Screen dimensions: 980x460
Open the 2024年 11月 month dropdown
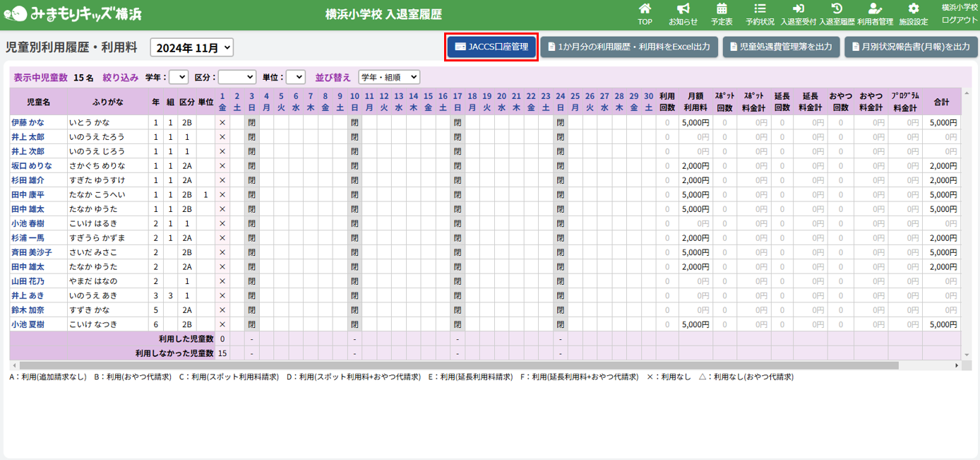click(x=192, y=47)
